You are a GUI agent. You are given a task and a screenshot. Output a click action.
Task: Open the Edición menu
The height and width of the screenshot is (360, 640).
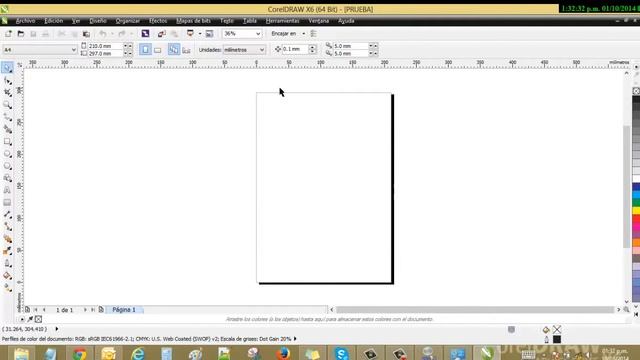[x=53, y=20]
